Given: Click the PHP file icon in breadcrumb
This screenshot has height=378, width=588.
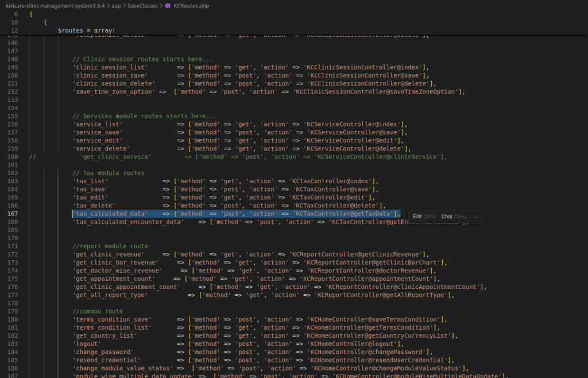Looking at the screenshot, I should (x=167, y=5).
